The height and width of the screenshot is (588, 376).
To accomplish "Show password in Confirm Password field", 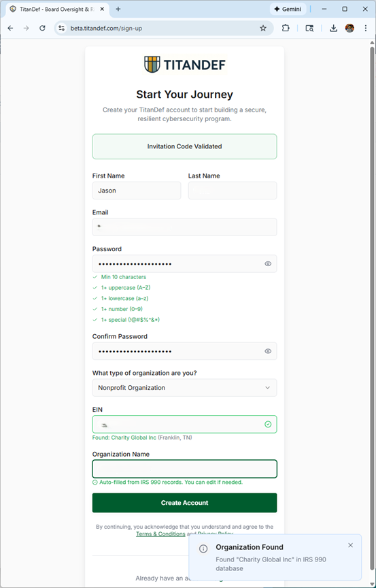I will (268, 351).
